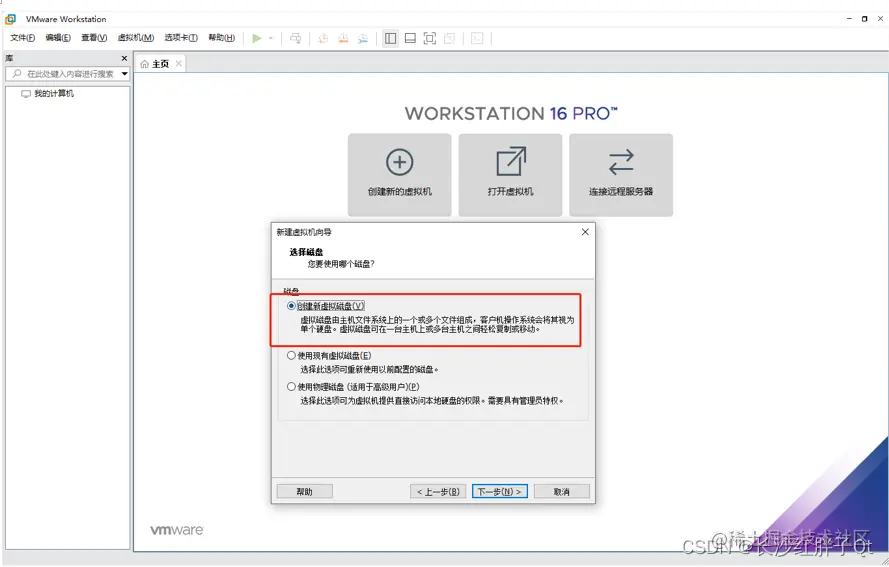Click the send Ctrl+Alt+Del toolbar icon
889x567 pixels.
[x=295, y=38]
